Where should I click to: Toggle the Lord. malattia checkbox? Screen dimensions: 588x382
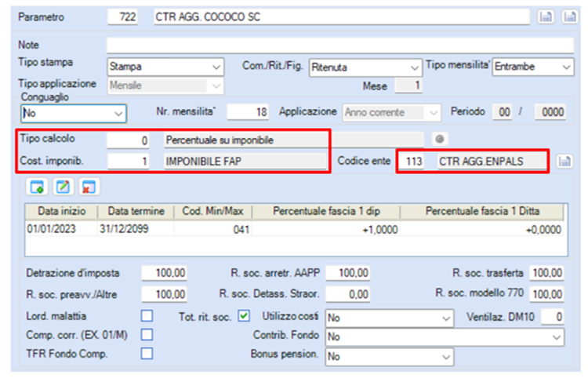tap(147, 316)
